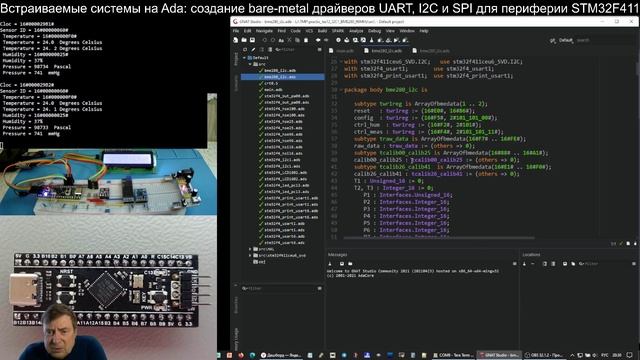Open the Debug menu
This screenshot has height=360, width=640.
374,31
